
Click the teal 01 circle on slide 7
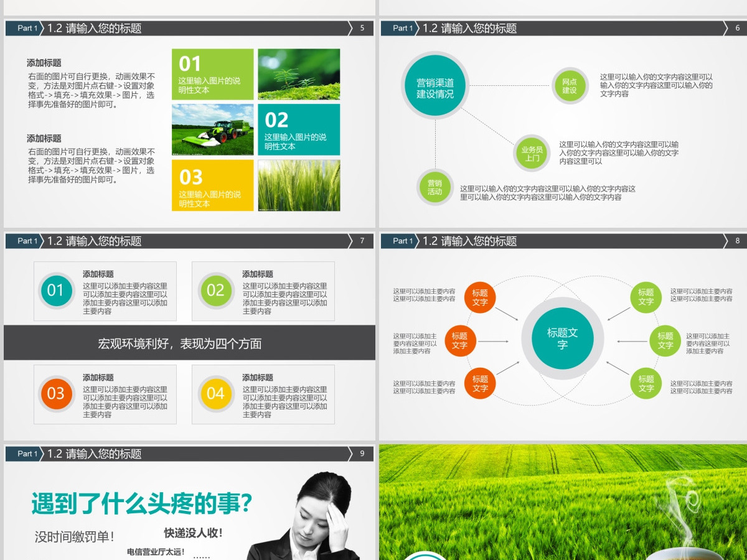(55, 290)
